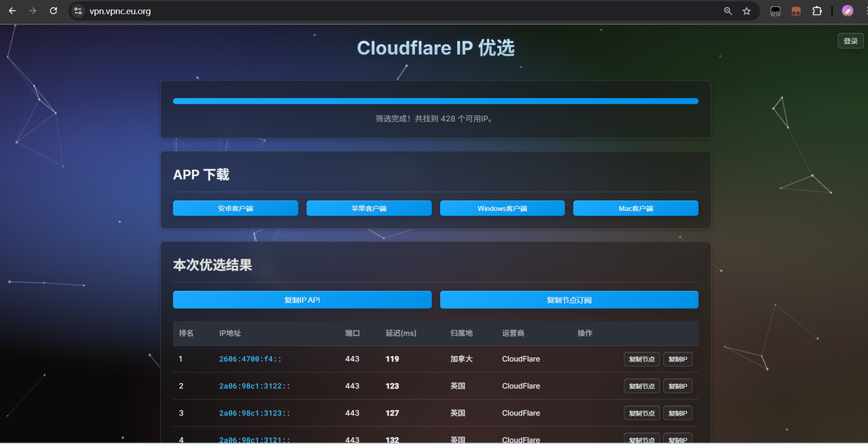Screen dimensions: 868x444
Task: Click latency value 123
Action: [393, 386]
